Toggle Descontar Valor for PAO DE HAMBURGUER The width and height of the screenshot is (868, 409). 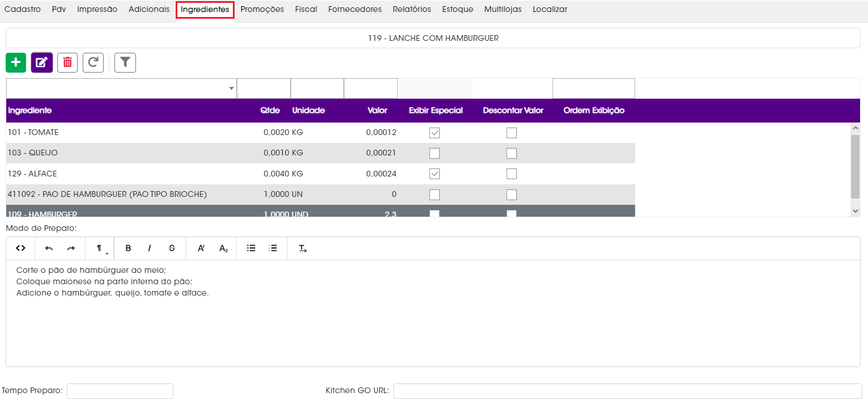512,195
